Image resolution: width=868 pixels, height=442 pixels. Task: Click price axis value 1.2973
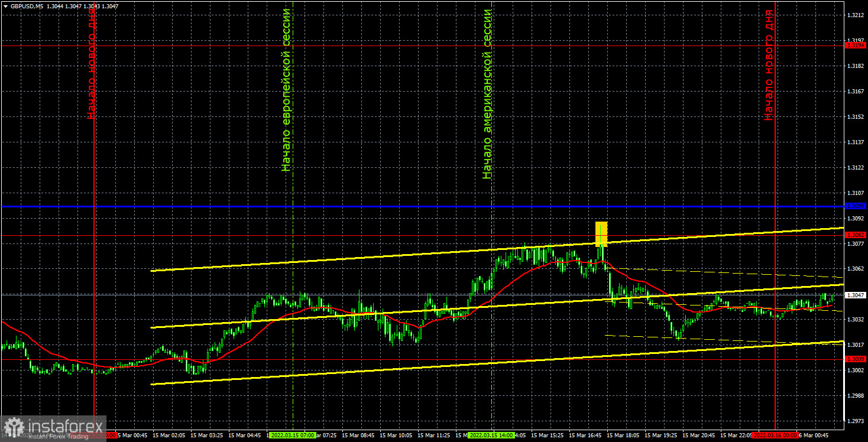tap(854, 421)
